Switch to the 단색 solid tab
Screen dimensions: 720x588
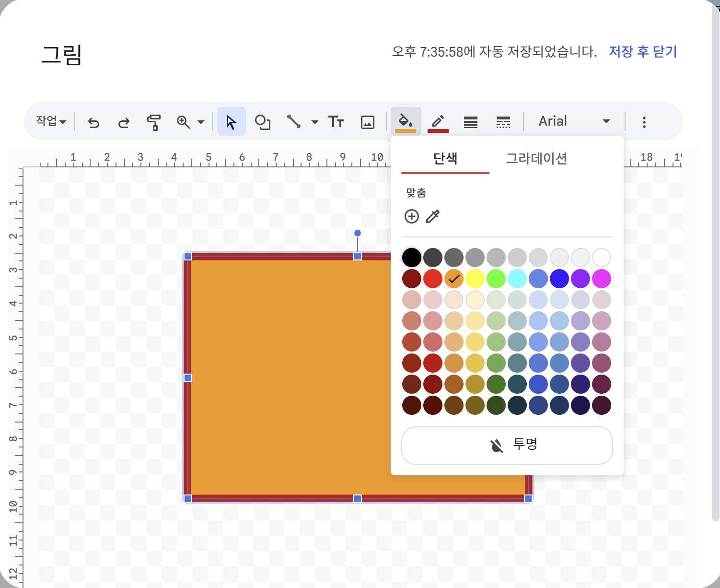click(x=445, y=158)
